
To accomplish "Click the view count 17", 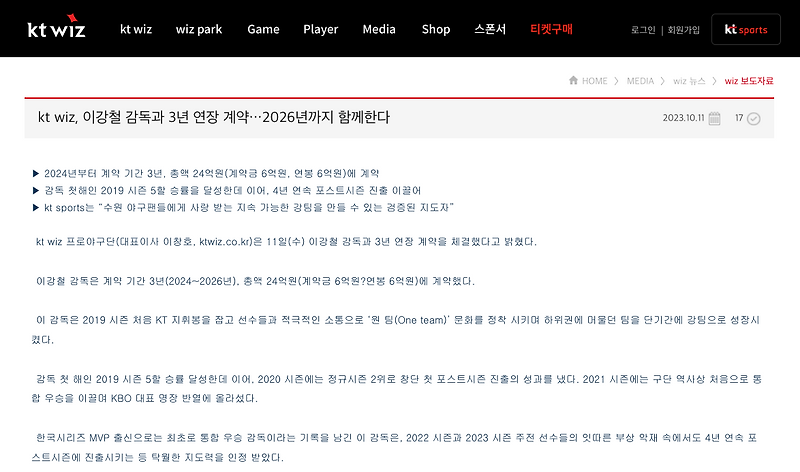I will click(x=739, y=118).
